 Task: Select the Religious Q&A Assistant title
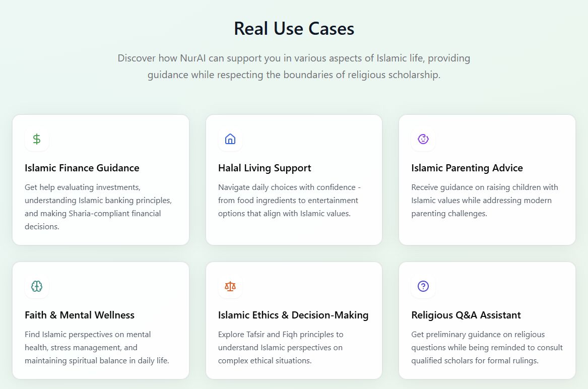click(x=466, y=315)
